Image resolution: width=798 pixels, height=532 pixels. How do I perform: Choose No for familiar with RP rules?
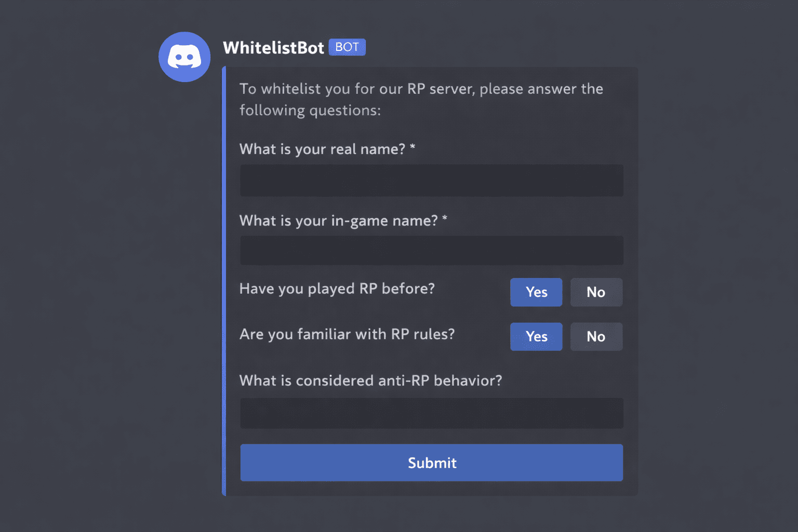pyautogui.click(x=596, y=337)
